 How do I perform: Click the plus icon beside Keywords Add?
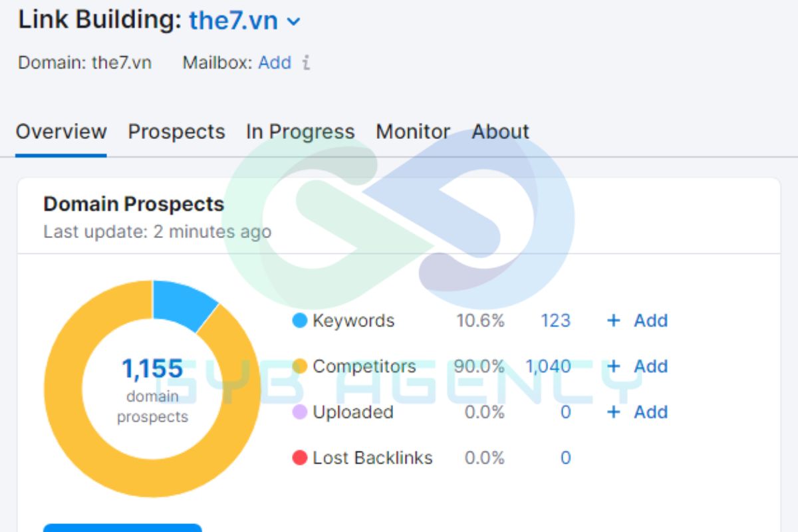pyautogui.click(x=613, y=321)
